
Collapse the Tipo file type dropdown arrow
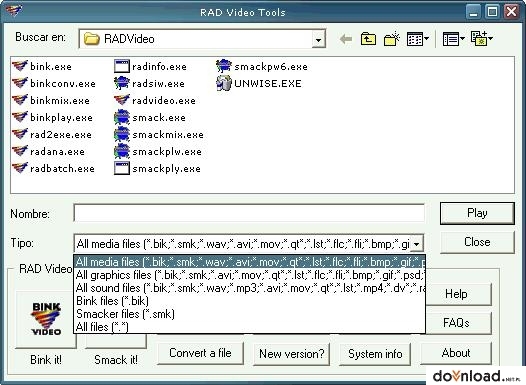[x=416, y=244]
